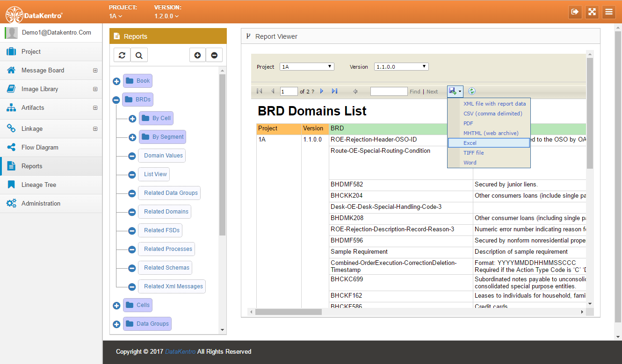
Task: Click the export save icon
Action: tap(455, 91)
